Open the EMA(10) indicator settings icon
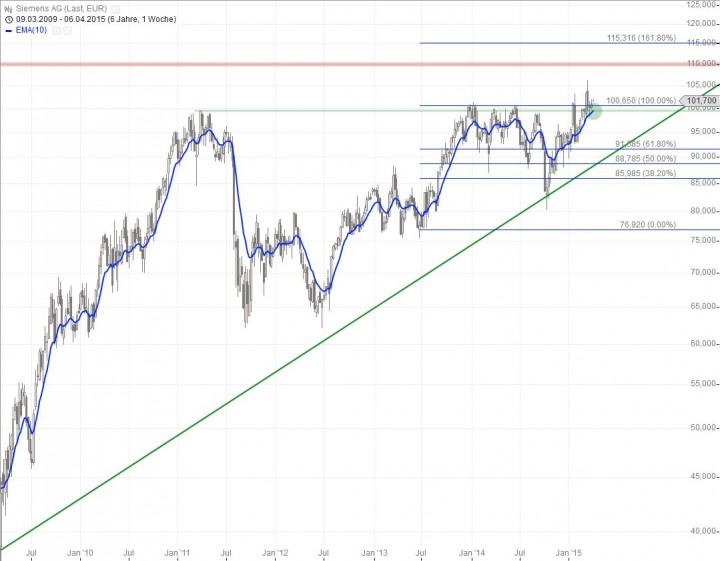Viewport: 720px width, 561px height. (57, 31)
